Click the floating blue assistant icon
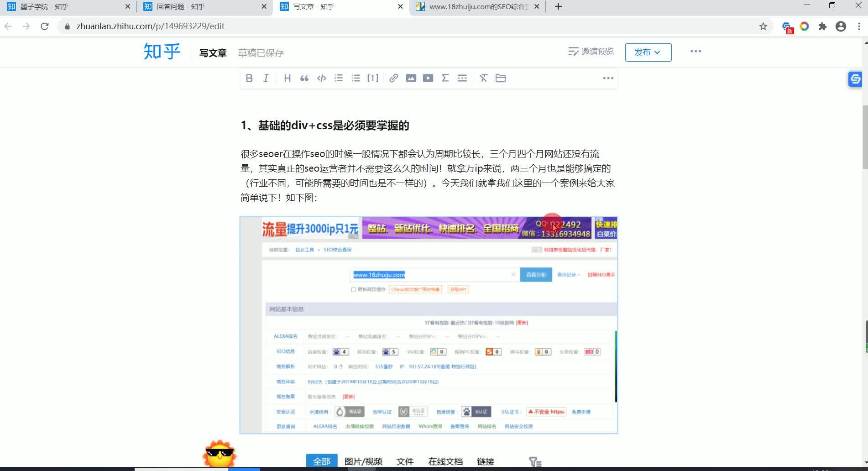 pyautogui.click(x=855, y=79)
